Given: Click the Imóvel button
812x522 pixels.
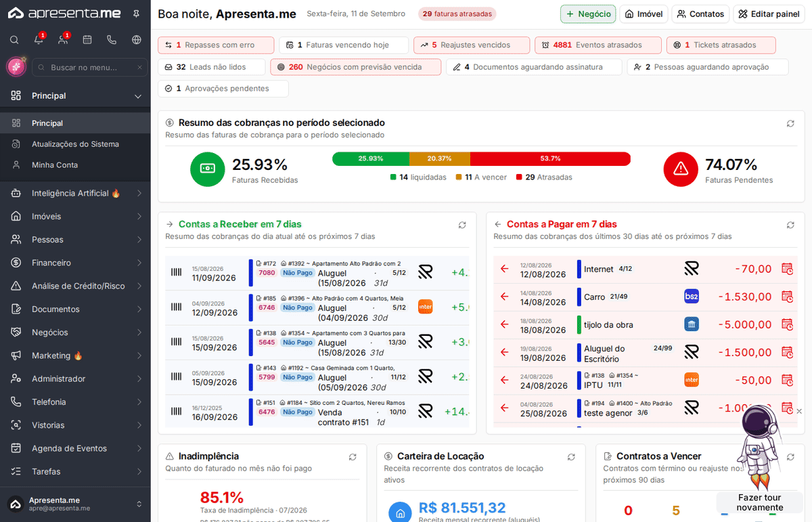Looking at the screenshot, I should [644, 14].
